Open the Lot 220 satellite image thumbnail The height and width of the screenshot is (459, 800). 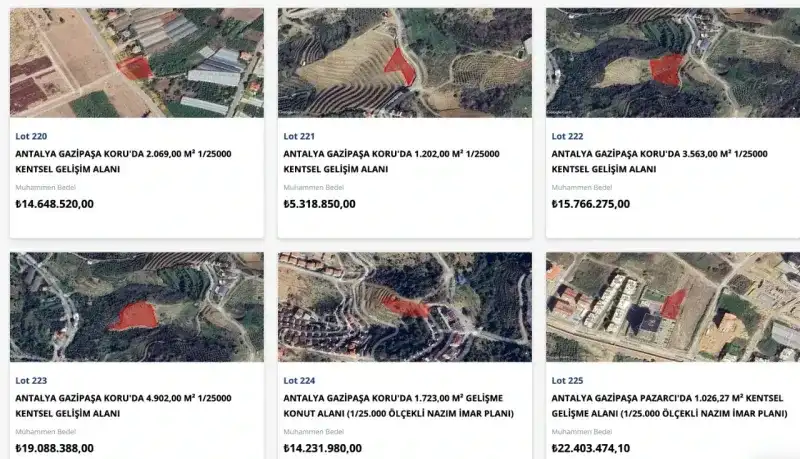[137, 63]
